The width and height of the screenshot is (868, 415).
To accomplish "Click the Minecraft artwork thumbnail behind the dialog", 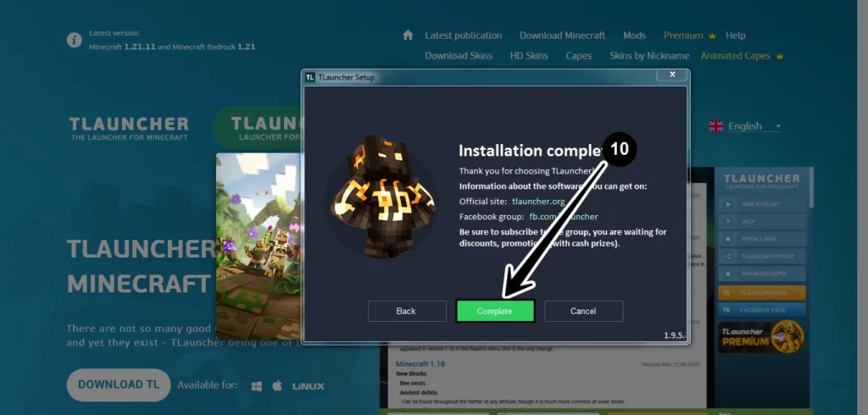I will point(259,246).
